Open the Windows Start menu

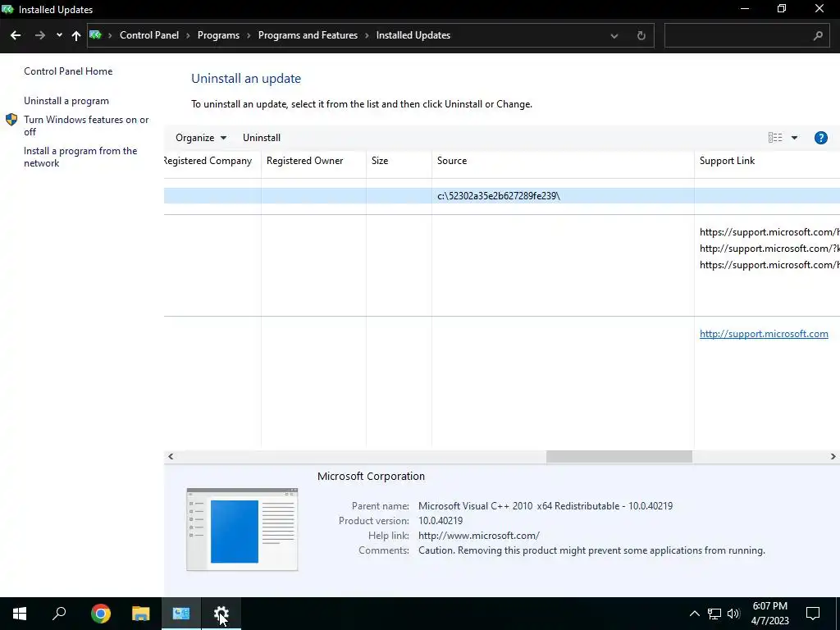(x=20, y=614)
